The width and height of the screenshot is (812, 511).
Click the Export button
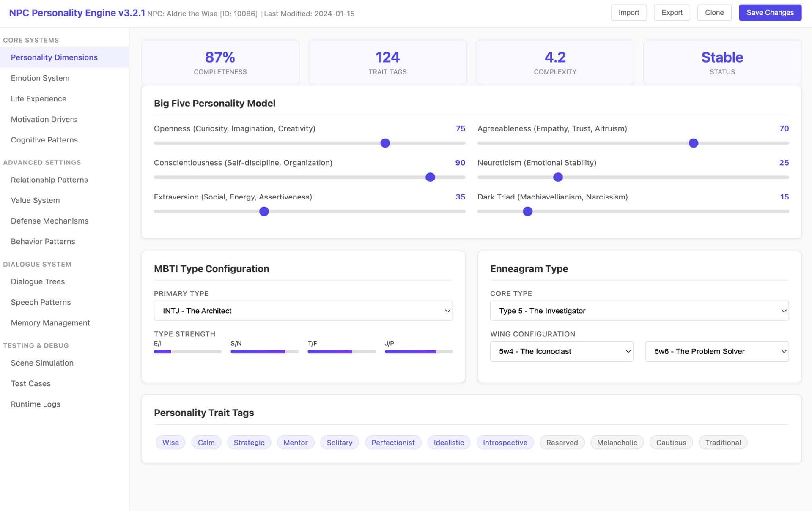672,13
